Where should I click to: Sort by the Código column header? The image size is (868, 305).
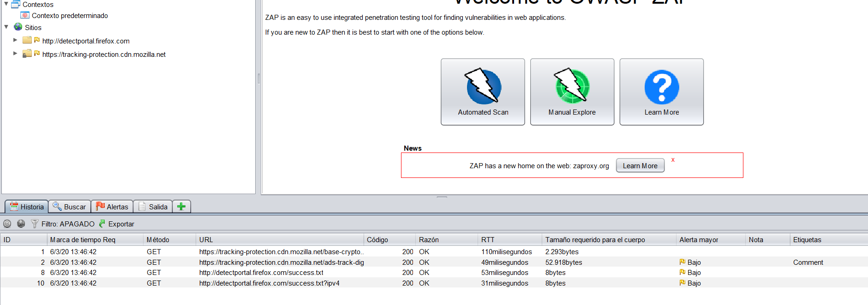coord(390,239)
